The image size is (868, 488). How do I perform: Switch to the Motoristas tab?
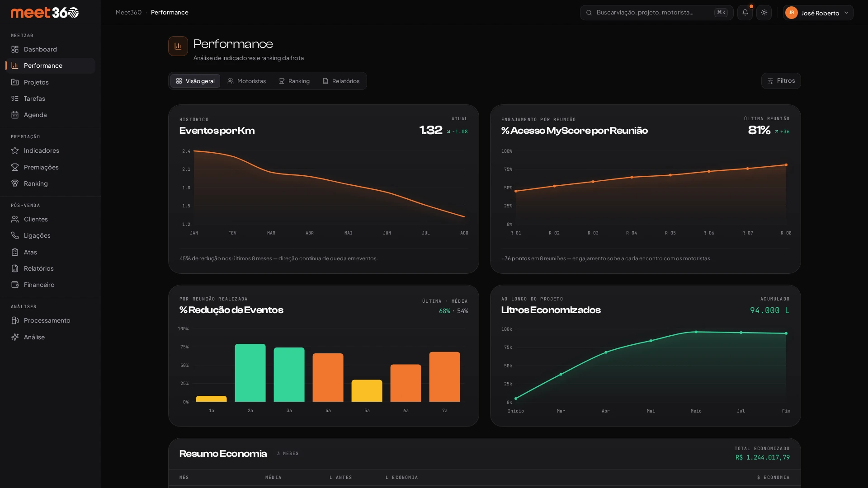[x=247, y=81]
